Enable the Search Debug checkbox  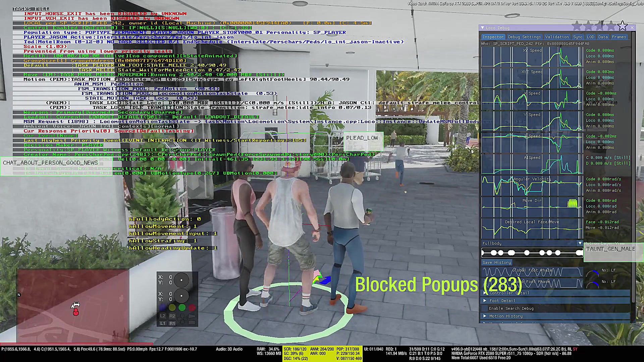pyautogui.click(x=485, y=308)
